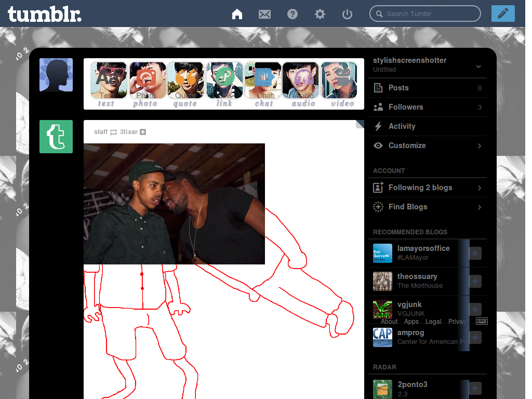Click the stylishscreenshotter blog title
Image resolution: width=532 pixels, height=399 pixels.
pos(409,60)
